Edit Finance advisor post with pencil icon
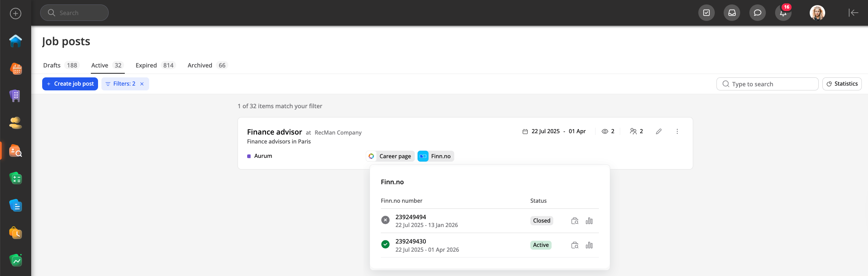Image resolution: width=868 pixels, height=276 pixels. pyautogui.click(x=659, y=131)
